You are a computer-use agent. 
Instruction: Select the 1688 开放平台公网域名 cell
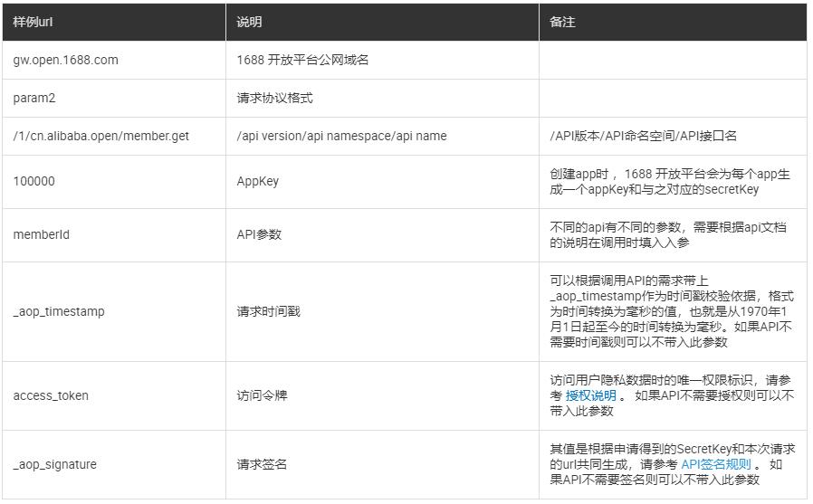pos(383,60)
